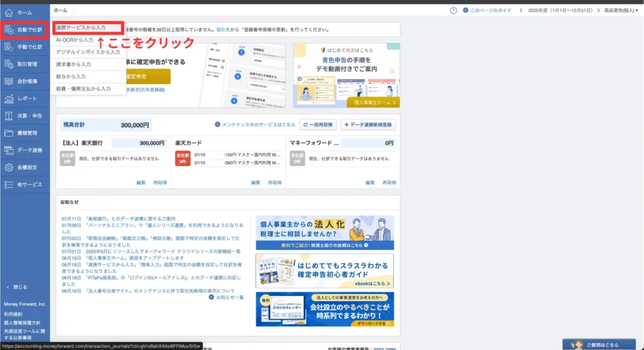
Task: Open お知らせ一覧 link
Action: click(x=226, y=297)
